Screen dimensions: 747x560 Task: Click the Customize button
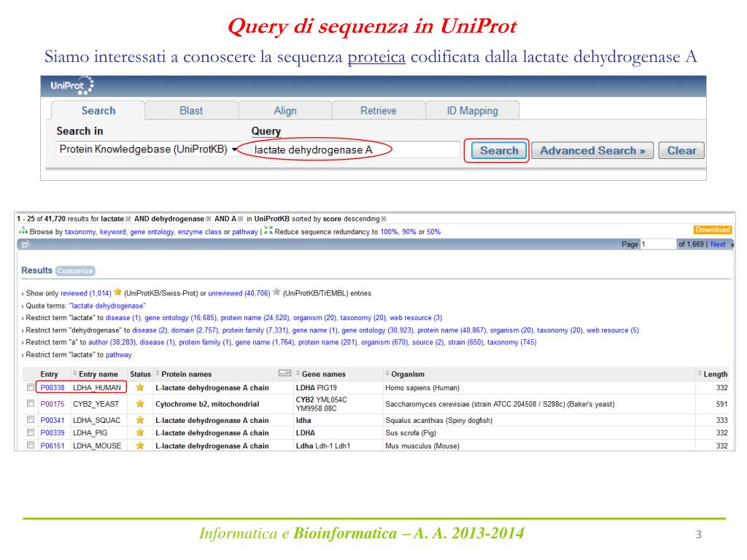75,271
